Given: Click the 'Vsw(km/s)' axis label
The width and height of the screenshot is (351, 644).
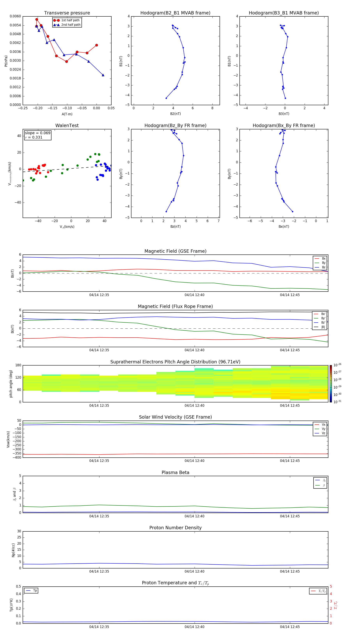Looking at the screenshot, I should pyautogui.click(x=8, y=439).
